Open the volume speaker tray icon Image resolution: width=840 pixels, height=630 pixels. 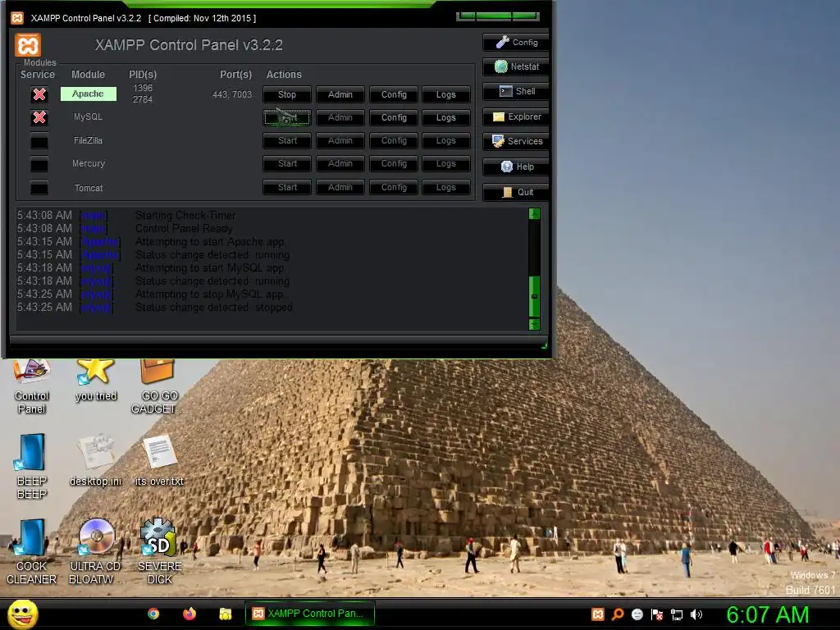point(696,614)
